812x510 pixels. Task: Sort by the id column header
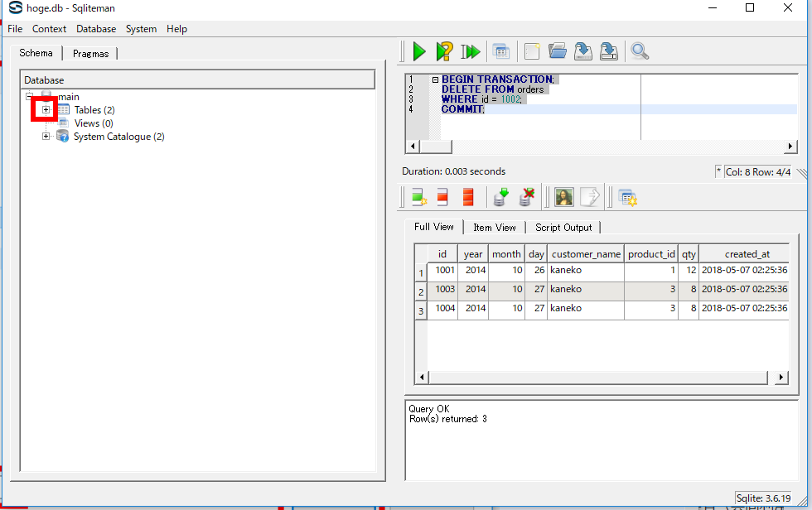(x=442, y=254)
